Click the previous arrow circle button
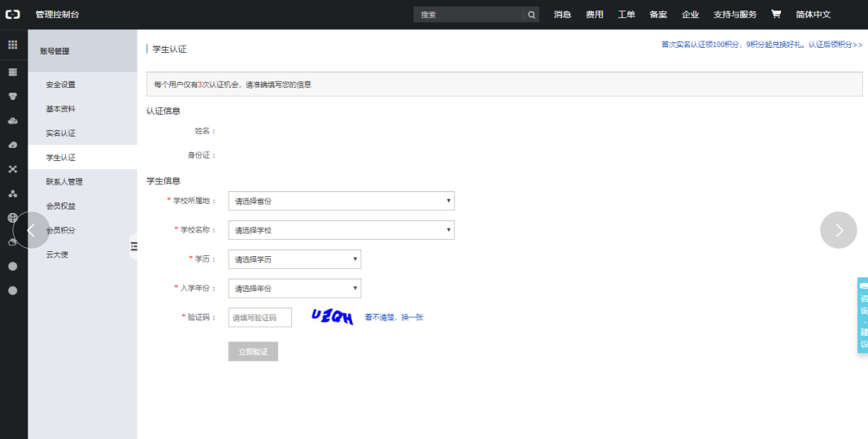Viewport: 868px width, 439px height. coord(32,230)
